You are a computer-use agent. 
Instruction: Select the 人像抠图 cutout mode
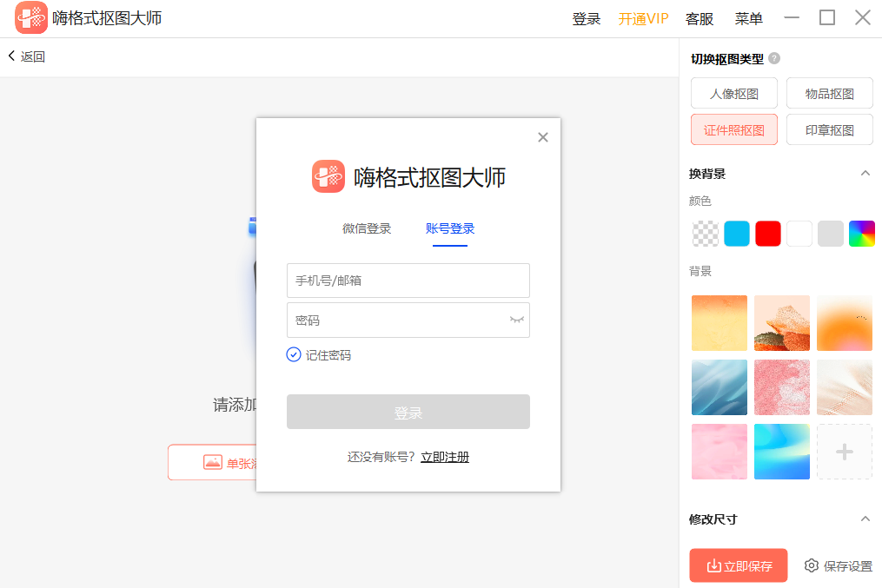tap(733, 93)
